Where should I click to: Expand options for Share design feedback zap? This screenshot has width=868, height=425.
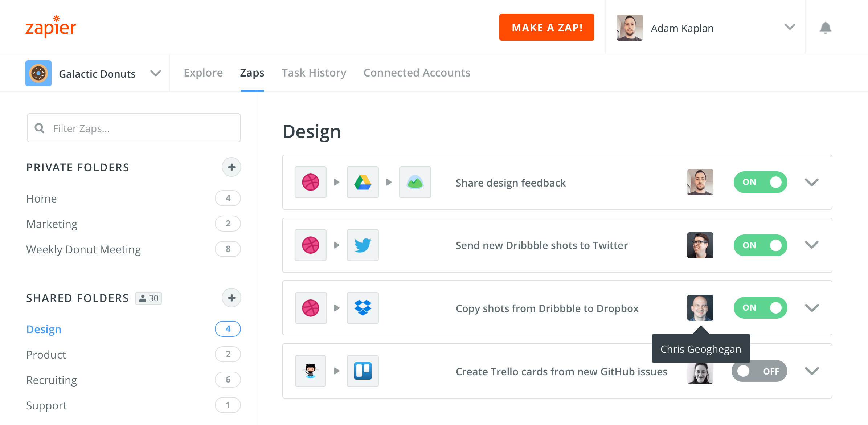click(812, 182)
